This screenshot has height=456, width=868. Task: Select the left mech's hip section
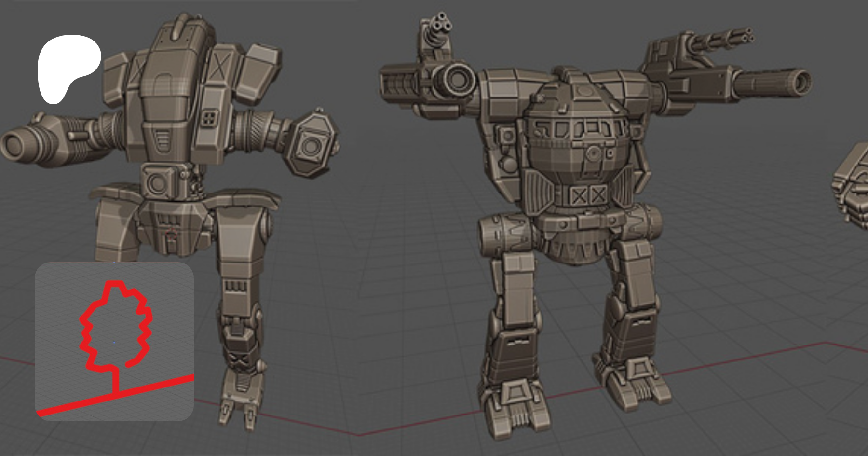pos(174,222)
